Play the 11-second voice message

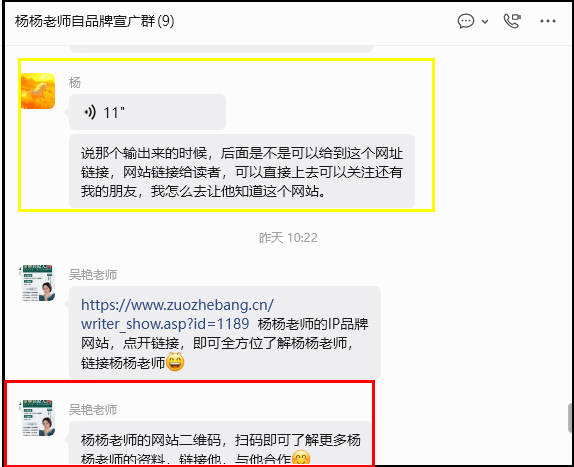147,112
